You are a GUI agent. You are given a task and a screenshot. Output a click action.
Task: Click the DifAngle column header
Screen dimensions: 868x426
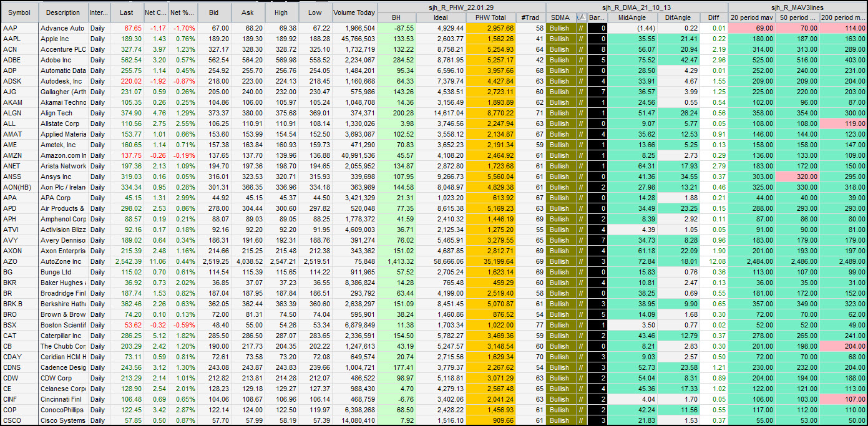pos(678,17)
